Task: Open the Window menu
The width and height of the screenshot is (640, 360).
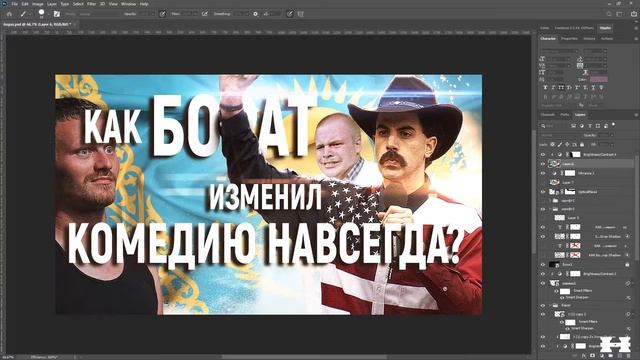Action: click(129, 4)
